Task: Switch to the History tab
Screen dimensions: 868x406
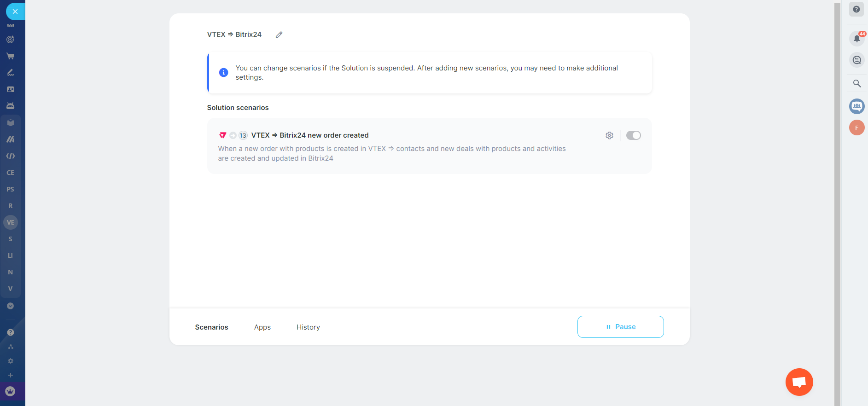Action: click(x=308, y=327)
